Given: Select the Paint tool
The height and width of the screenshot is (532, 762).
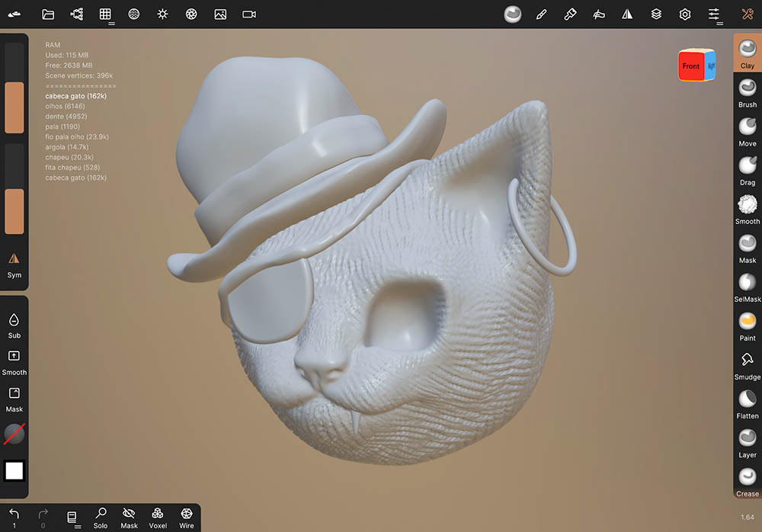Looking at the screenshot, I should (x=748, y=326).
